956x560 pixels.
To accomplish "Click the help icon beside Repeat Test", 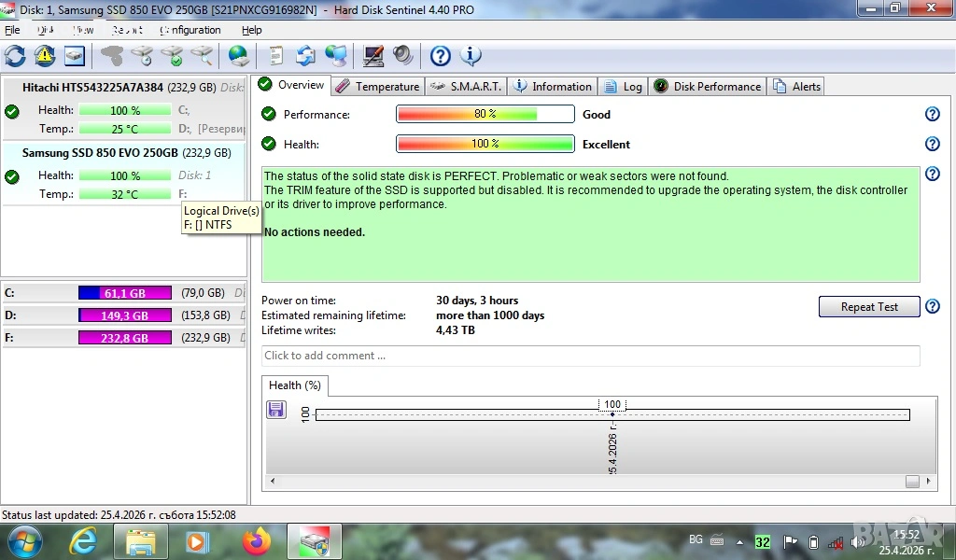I will 932,306.
